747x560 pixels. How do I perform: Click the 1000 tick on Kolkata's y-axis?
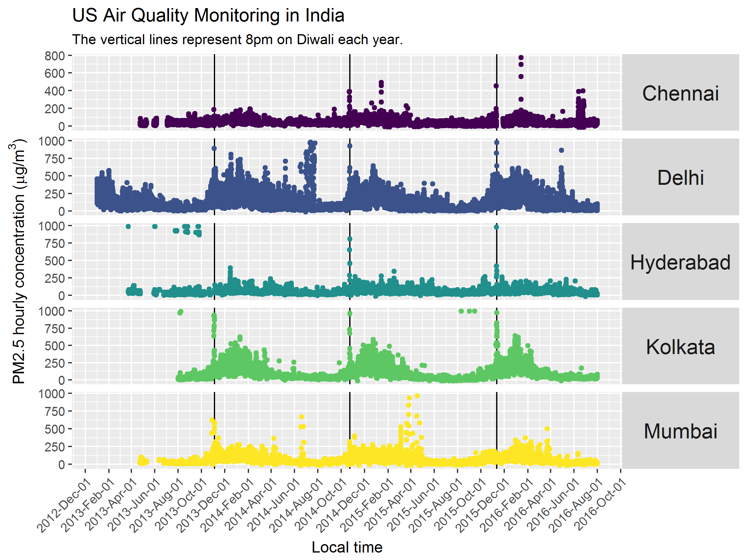(51, 311)
